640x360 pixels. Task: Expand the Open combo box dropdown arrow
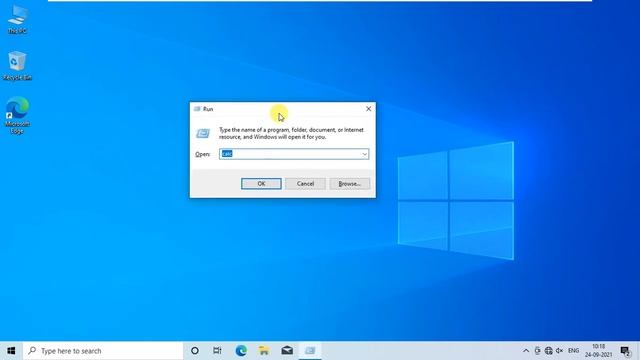364,154
